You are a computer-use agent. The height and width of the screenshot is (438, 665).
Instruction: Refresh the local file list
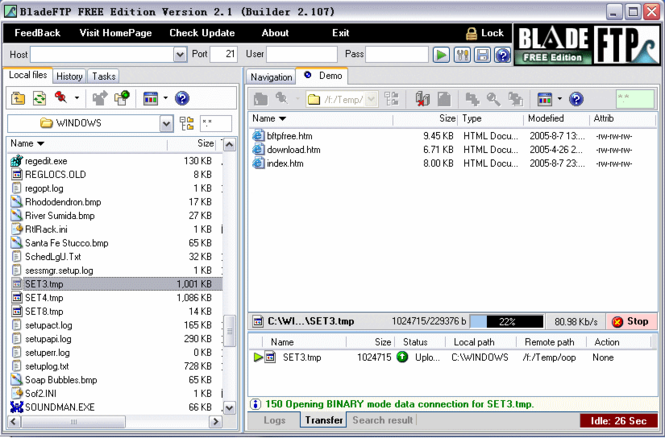coord(39,98)
